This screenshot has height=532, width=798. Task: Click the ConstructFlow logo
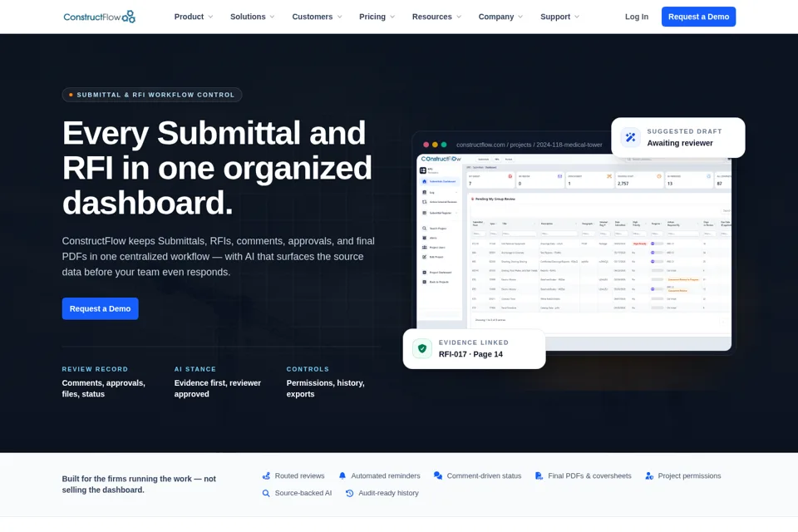point(99,17)
